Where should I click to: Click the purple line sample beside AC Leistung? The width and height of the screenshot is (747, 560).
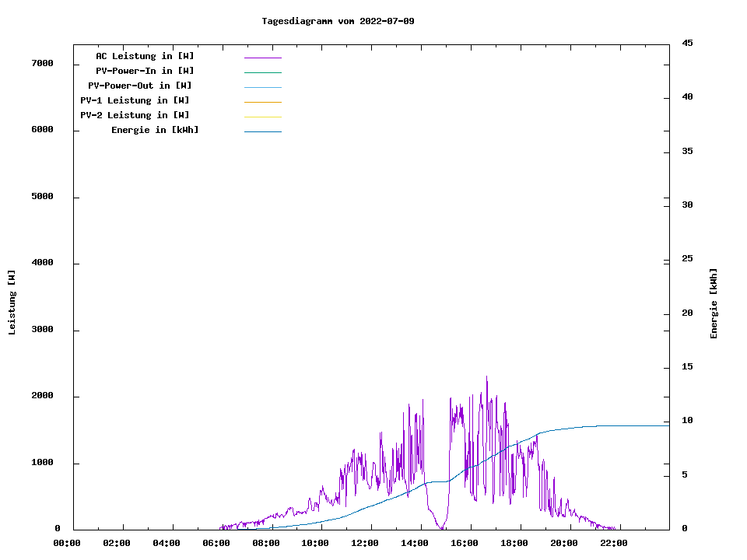(x=262, y=58)
